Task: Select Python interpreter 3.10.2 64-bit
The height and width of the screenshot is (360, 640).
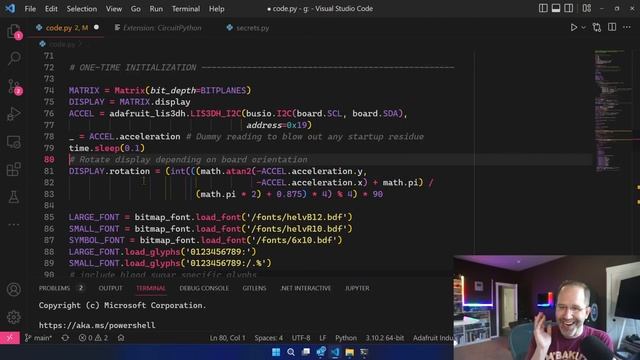Action: click(x=384, y=338)
